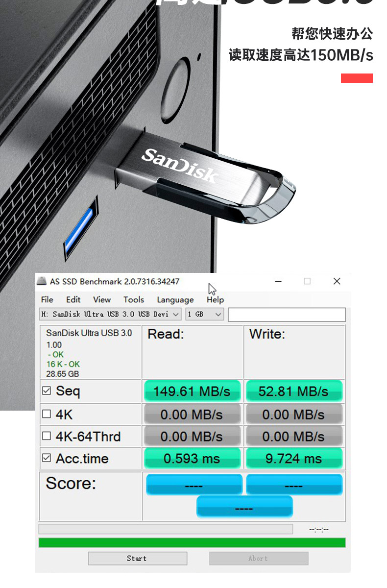Enable the 4K-64Thrd test checkbox
This screenshot has width=387, height=588.
tap(47, 436)
